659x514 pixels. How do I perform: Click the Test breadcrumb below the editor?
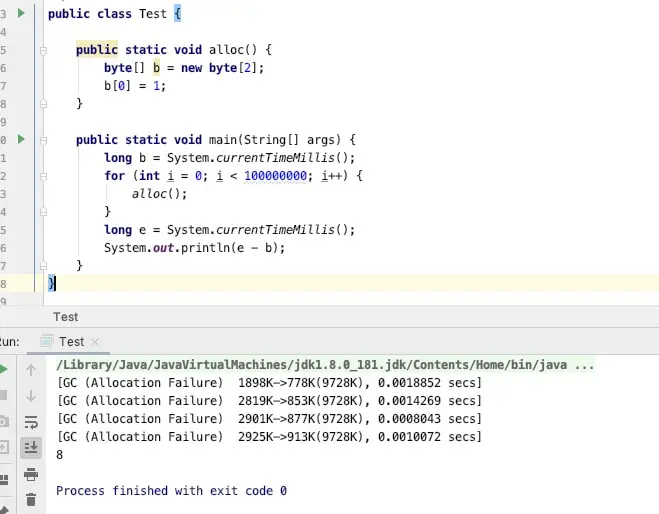(x=66, y=316)
